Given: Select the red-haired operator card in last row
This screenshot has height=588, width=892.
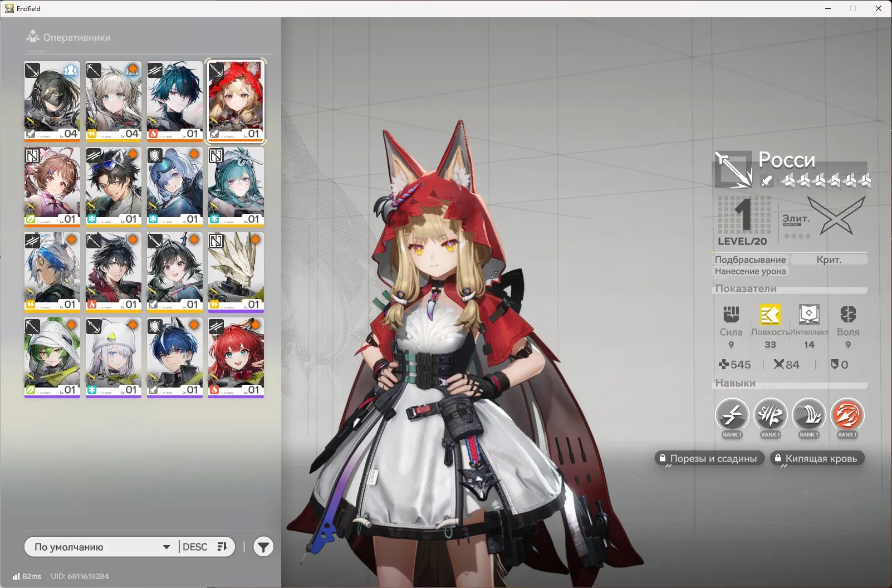Looking at the screenshot, I should (x=236, y=357).
